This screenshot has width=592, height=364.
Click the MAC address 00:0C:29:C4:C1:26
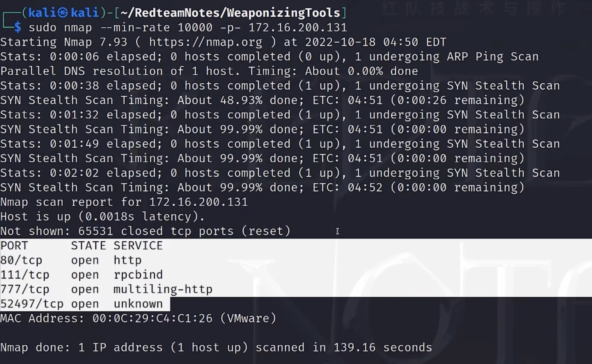click(x=152, y=318)
